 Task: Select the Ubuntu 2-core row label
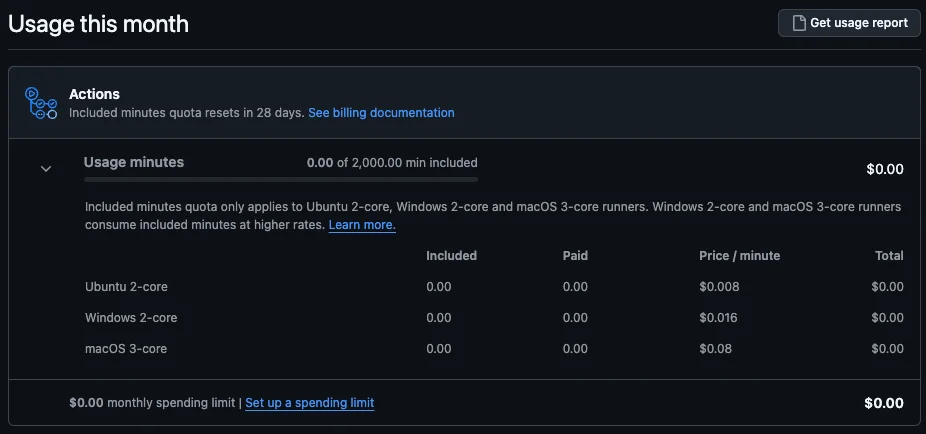(127, 287)
